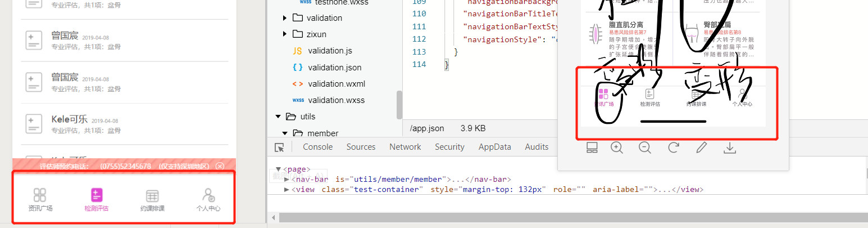Screen dimensions: 868x228
Task: Click the rotate image icon
Action: pyautogui.click(x=673, y=147)
